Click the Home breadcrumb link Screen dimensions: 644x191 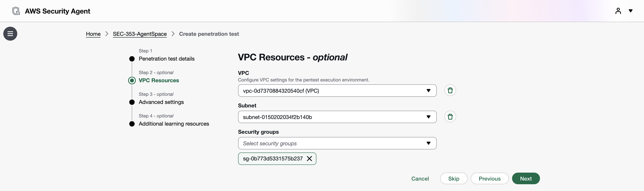click(93, 34)
